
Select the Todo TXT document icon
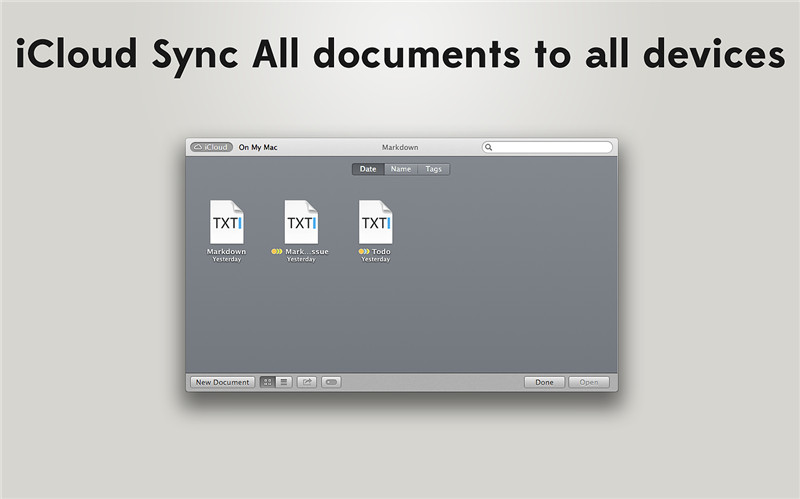pos(376,222)
